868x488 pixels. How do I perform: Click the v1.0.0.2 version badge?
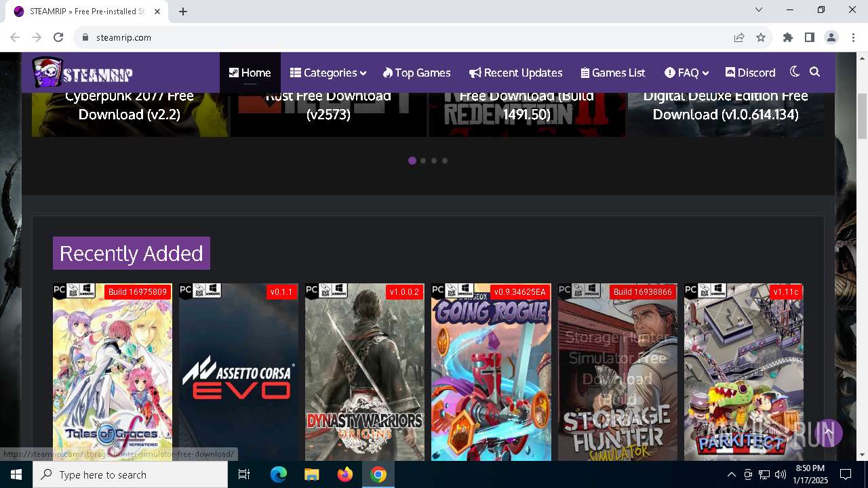[405, 292]
